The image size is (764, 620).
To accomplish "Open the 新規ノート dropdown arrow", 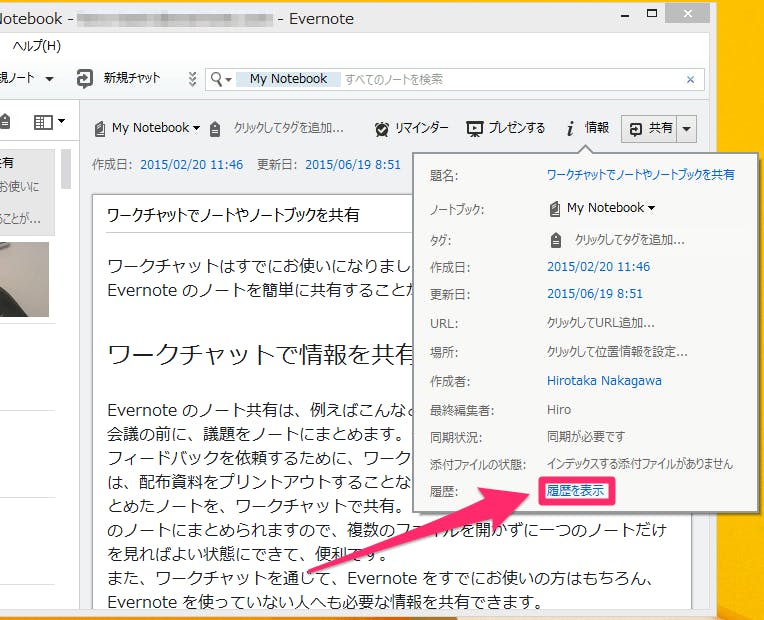I will [49, 78].
